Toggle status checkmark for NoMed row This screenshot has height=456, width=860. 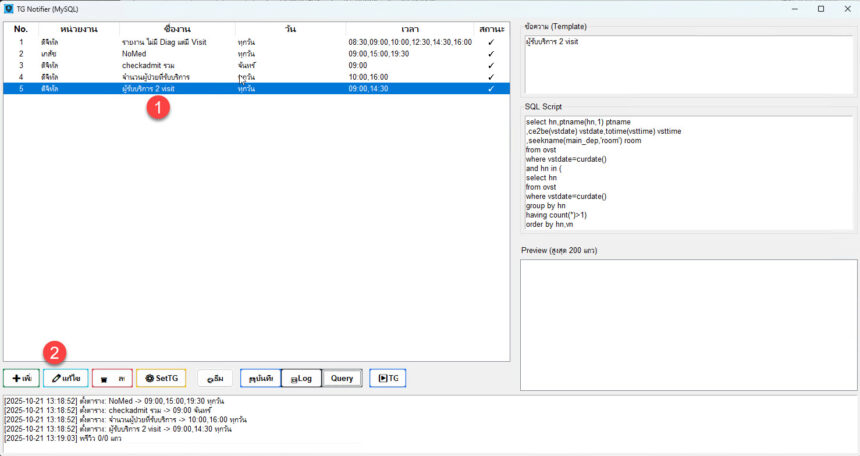click(490, 54)
